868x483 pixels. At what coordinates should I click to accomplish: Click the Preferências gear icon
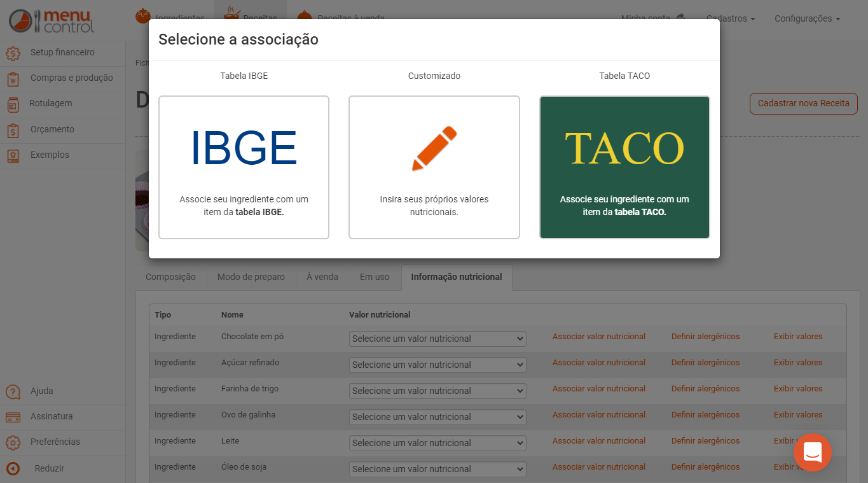(x=13, y=442)
